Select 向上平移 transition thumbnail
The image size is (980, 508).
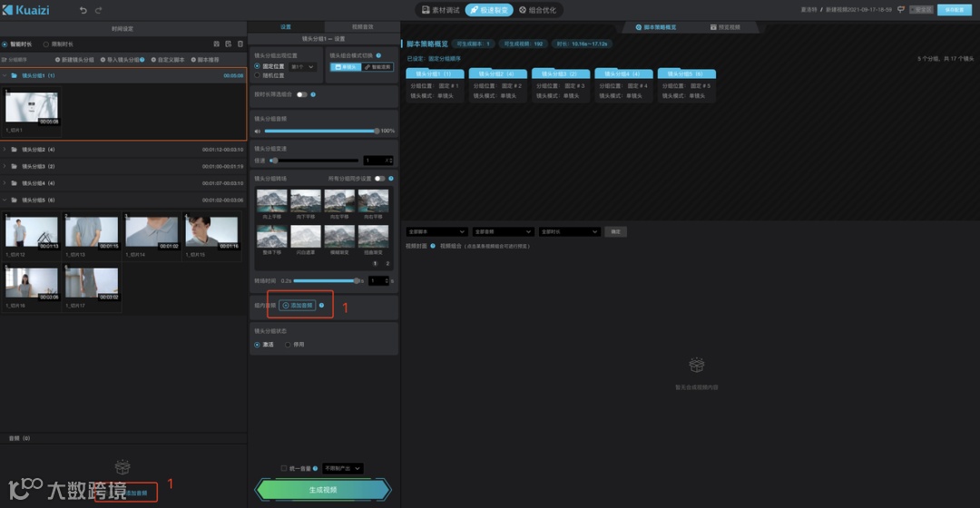click(272, 201)
